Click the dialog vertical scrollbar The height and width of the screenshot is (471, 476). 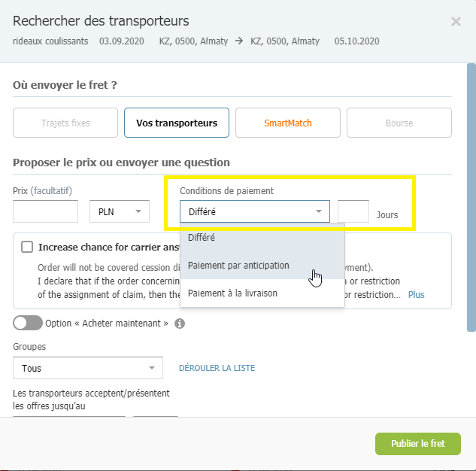pos(471,197)
